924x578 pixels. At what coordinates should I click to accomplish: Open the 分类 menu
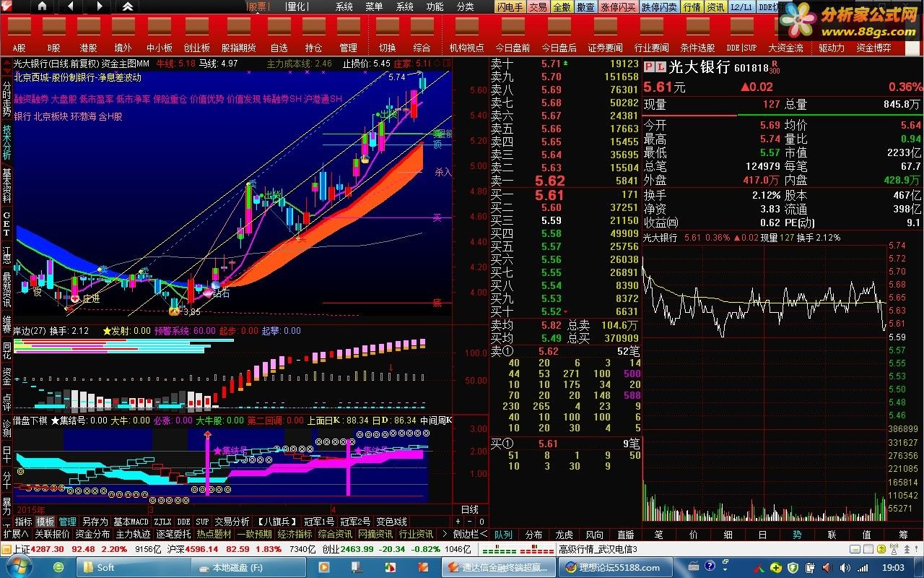pos(465,7)
